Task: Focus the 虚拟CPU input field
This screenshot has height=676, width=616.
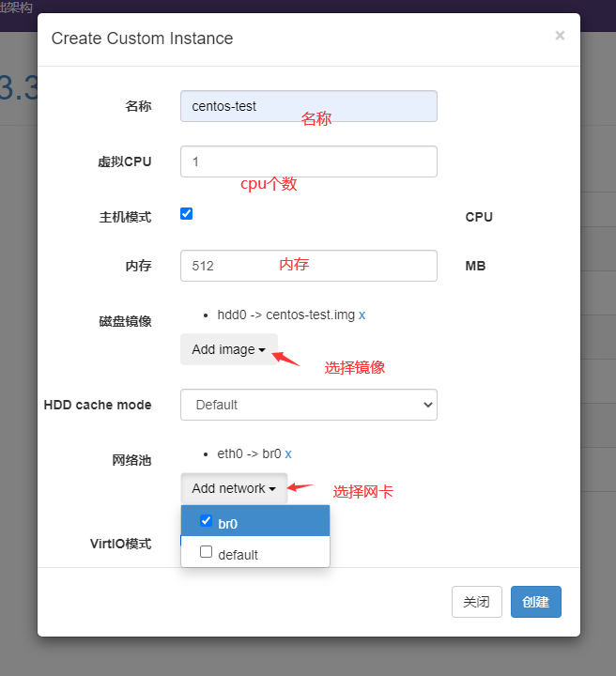Action: (x=308, y=161)
